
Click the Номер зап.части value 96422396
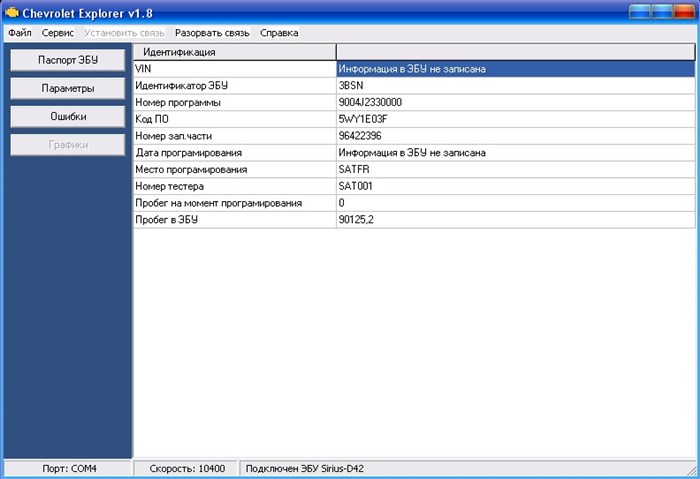(360, 136)
